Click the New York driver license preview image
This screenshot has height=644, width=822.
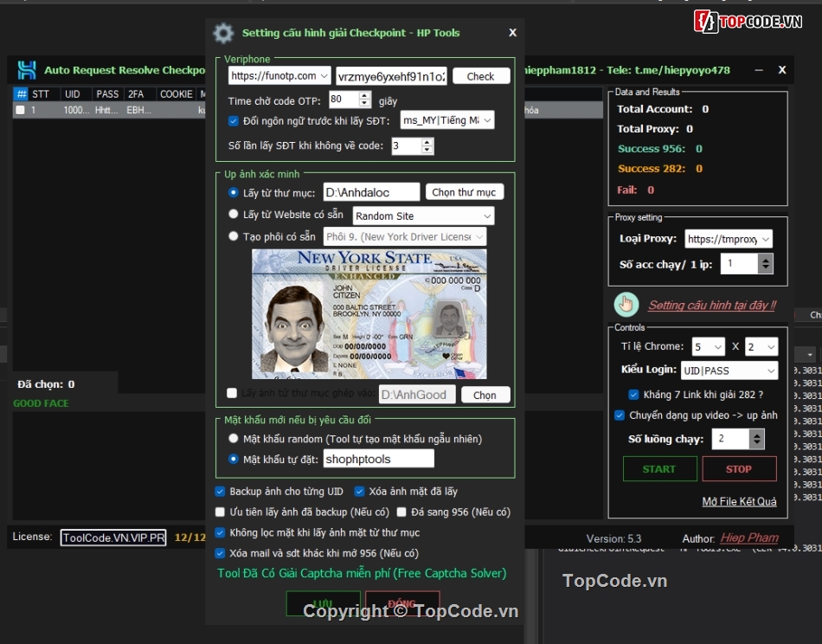[369, 314]
